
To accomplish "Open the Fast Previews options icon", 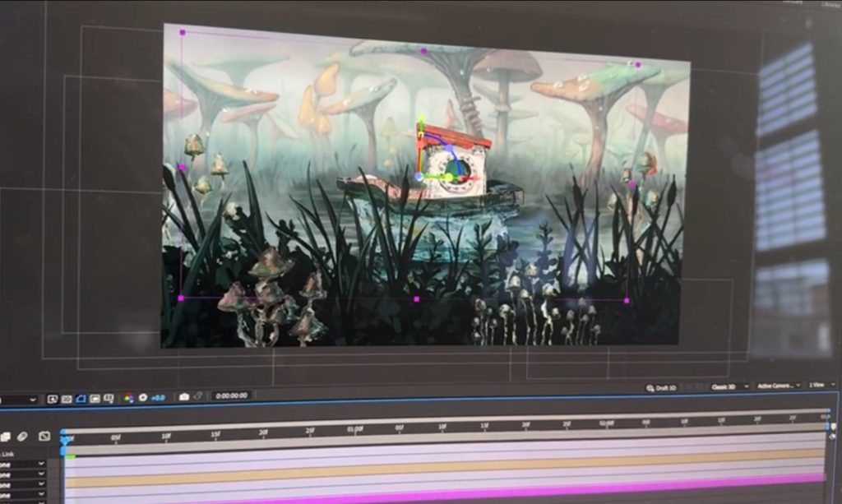I will point(52,399).
